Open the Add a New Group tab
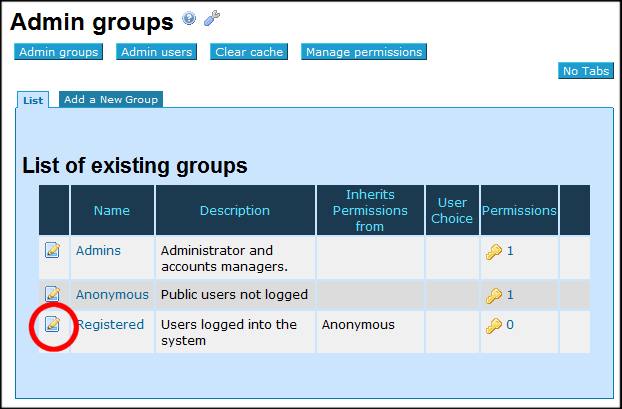 (x=109, y=100)
